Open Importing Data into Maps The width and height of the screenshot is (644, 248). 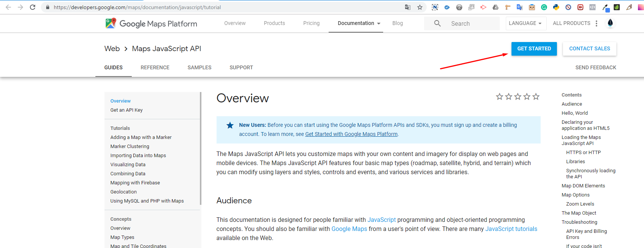tap(138, 156)
